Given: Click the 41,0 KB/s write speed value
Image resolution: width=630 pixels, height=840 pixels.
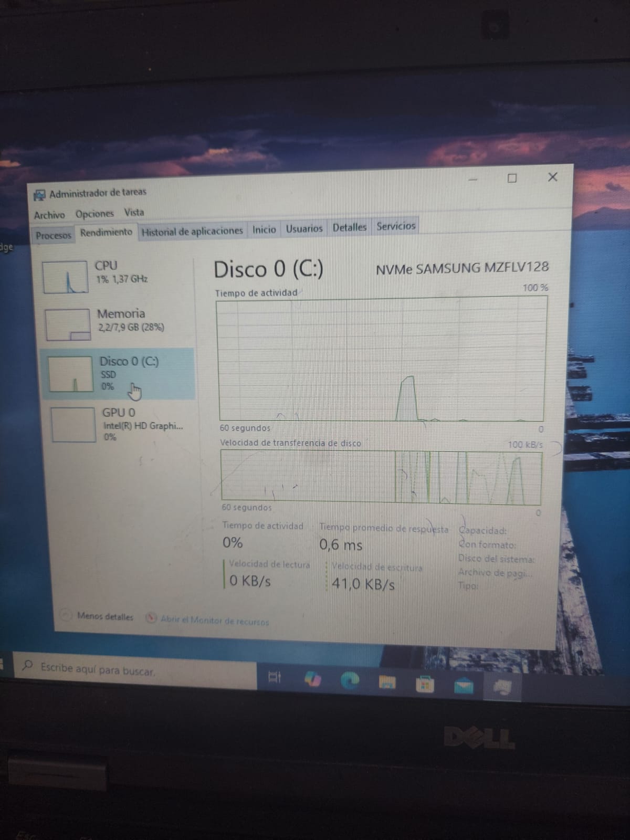Looking at the screenshot, I should point(363,584).
